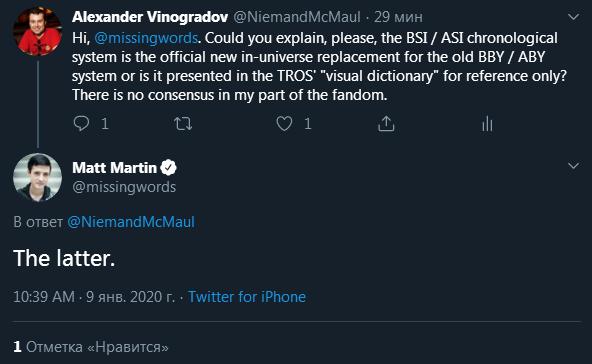Click the retweet icon on Alexander's tweet
The height and width of the screenshot is (364, 592).
pyautogui.click(x=183, y=124)
